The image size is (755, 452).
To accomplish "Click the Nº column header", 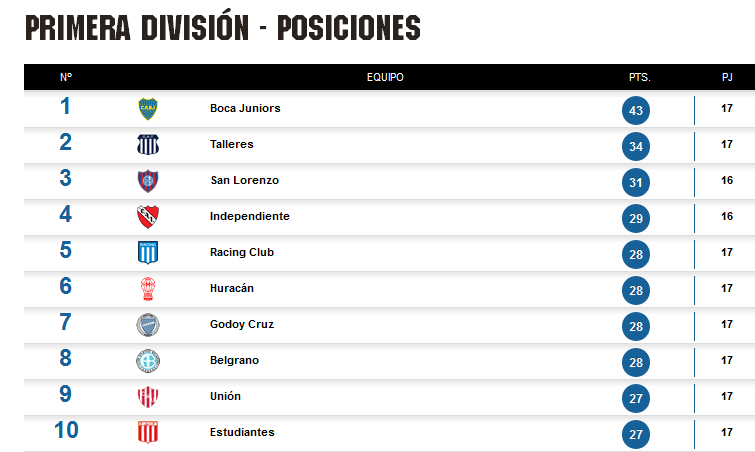I will point(66,77).
